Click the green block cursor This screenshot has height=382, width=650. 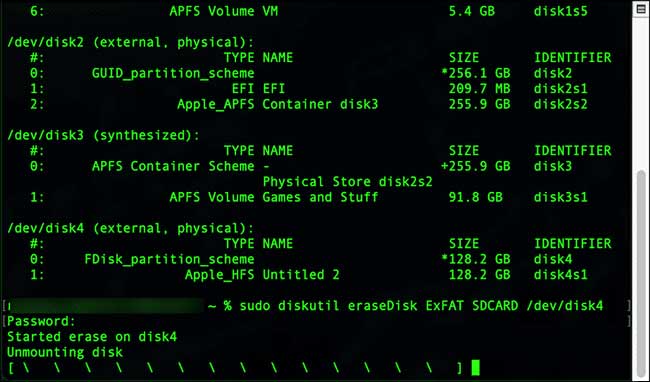pyautogui.click(x=475, y=367)
